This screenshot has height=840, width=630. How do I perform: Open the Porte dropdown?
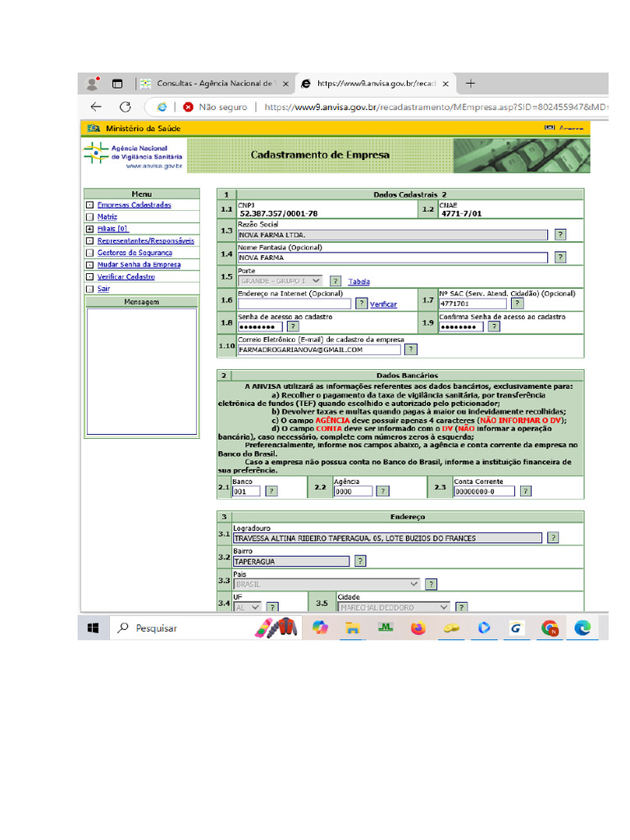point(281,281)
